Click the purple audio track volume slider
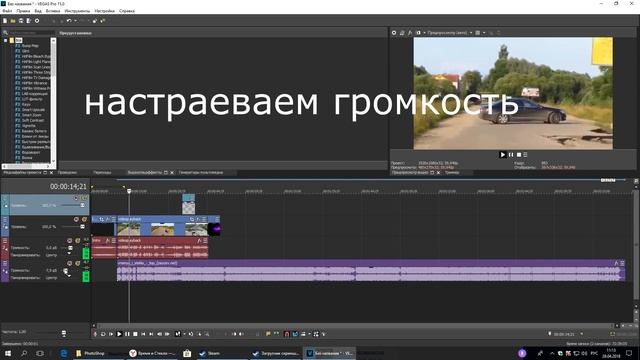Image resolution: width=640 pixels, height=360 pixels. click(65, 271)
